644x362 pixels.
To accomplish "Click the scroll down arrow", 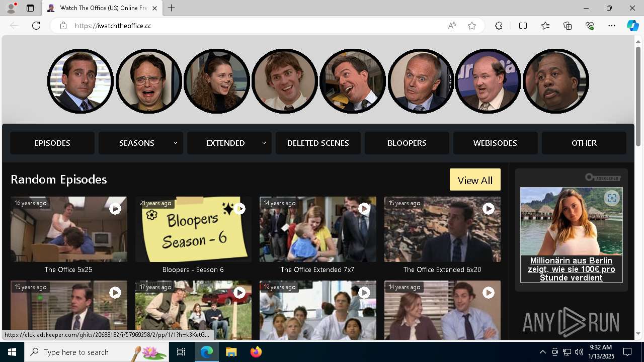I will point(638,333).
